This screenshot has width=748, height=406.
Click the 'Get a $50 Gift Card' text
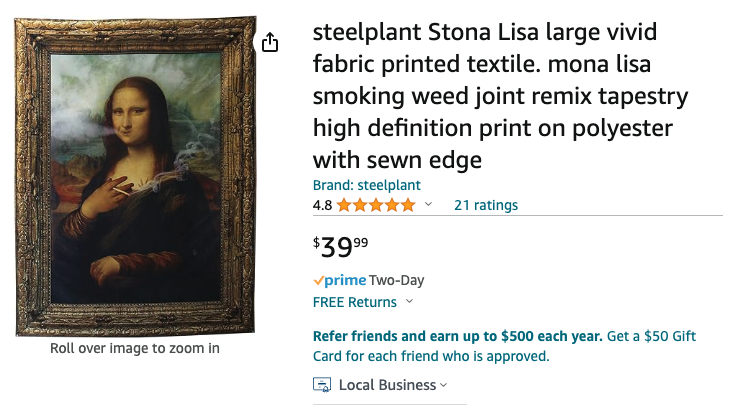(x=651, y=336)
